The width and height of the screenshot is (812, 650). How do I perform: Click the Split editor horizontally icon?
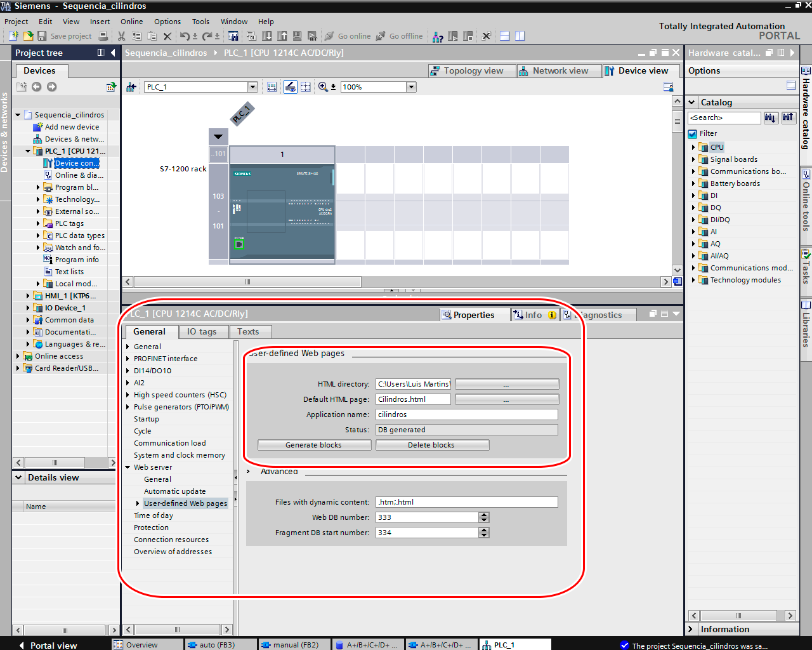point(505,36)
